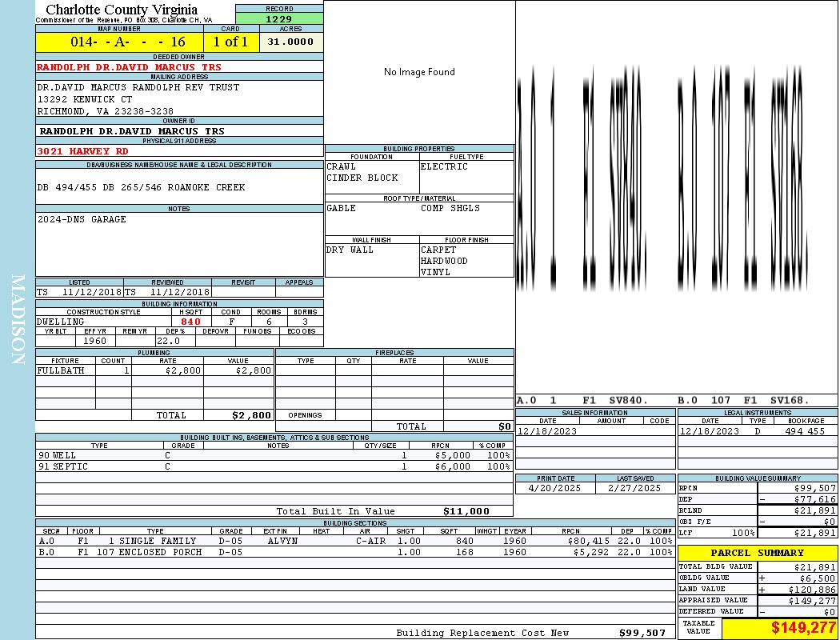The width and height of the screenshot is (840, 640).
Task: Click the sketch legend B.0 107 F1 SV168.
Action: click(743, 400)
